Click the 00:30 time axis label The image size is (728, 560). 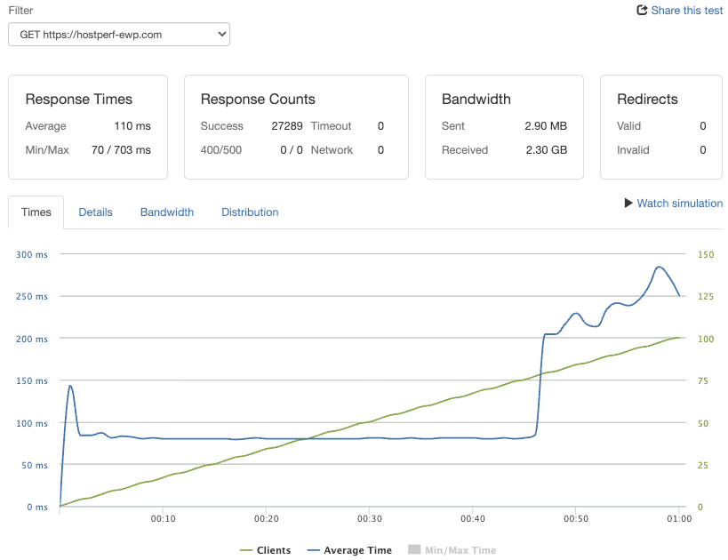click(x=370, y=519)
